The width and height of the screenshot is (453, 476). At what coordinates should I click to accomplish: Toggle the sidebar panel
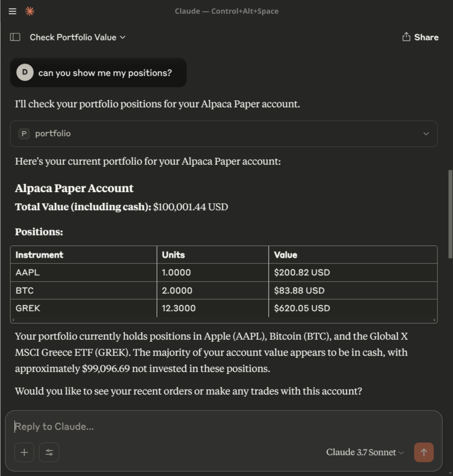pos(15,37)
